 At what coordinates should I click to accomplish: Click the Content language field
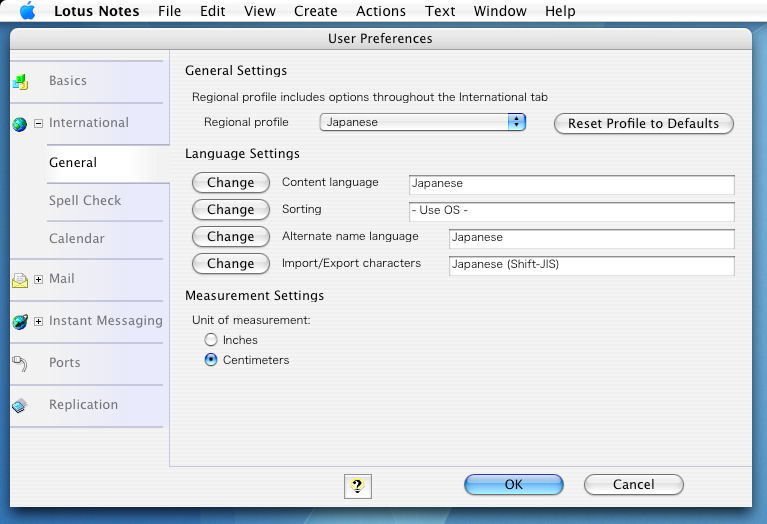[571, 184]
